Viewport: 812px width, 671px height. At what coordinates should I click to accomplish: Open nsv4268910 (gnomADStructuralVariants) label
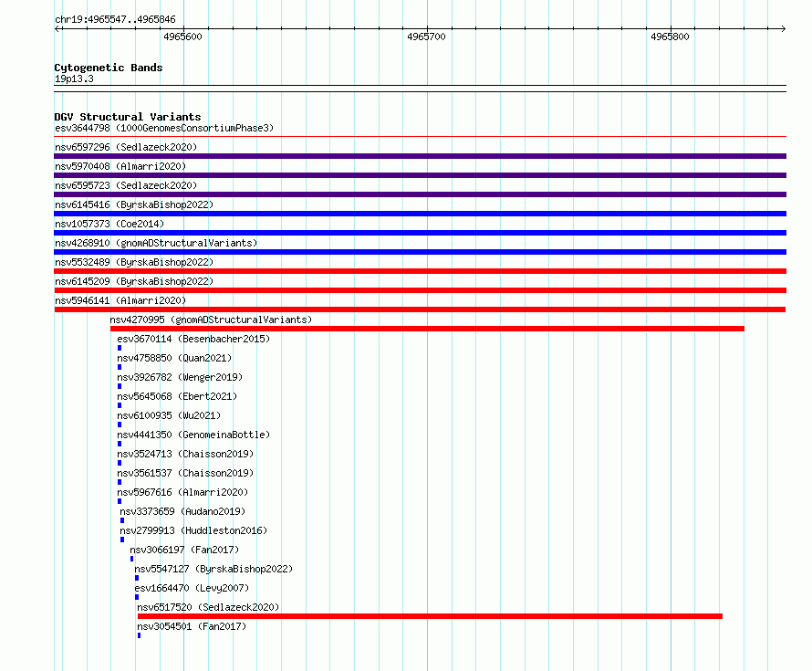[156, 243]
